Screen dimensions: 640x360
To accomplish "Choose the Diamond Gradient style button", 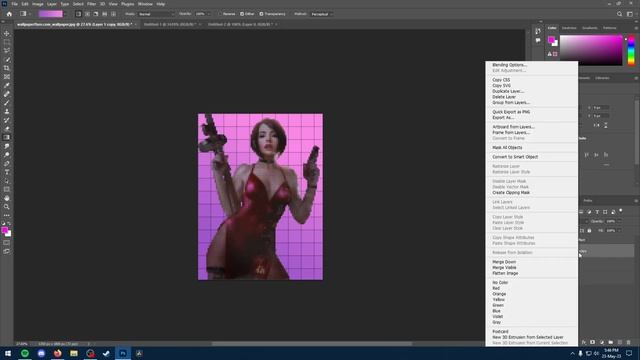I will (113, 14).
